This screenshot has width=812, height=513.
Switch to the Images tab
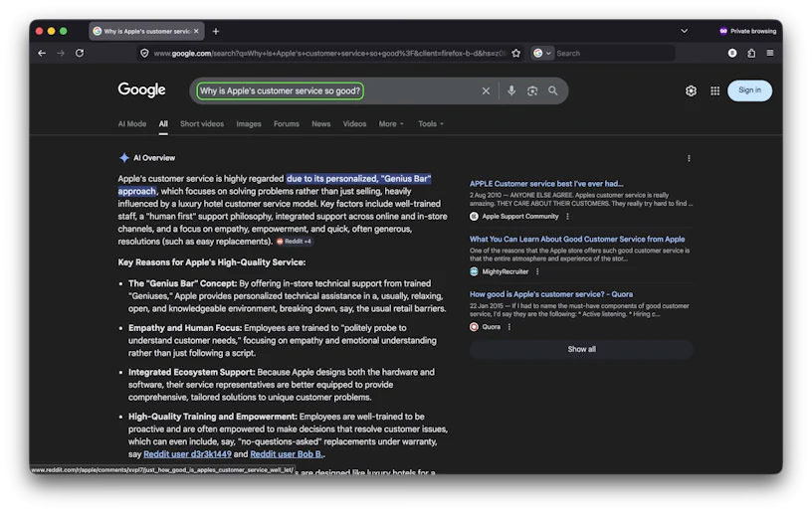coord(249,124)
